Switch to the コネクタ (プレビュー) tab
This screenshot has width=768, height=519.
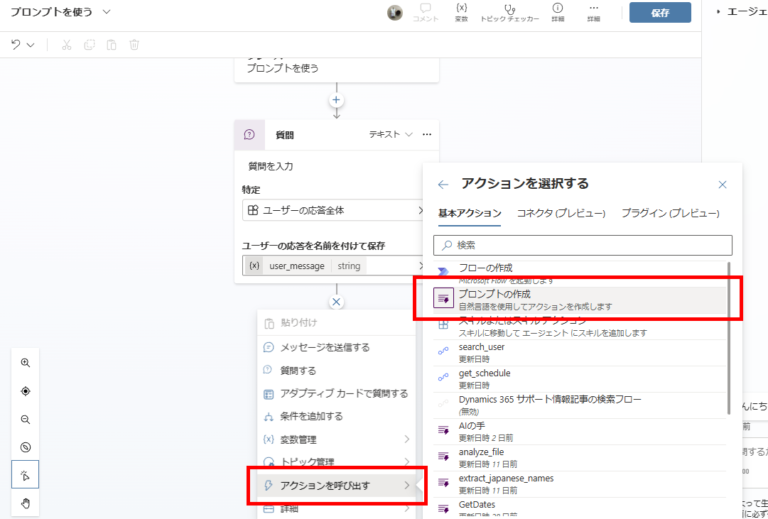pyautogui.click(x=561, y=213)
